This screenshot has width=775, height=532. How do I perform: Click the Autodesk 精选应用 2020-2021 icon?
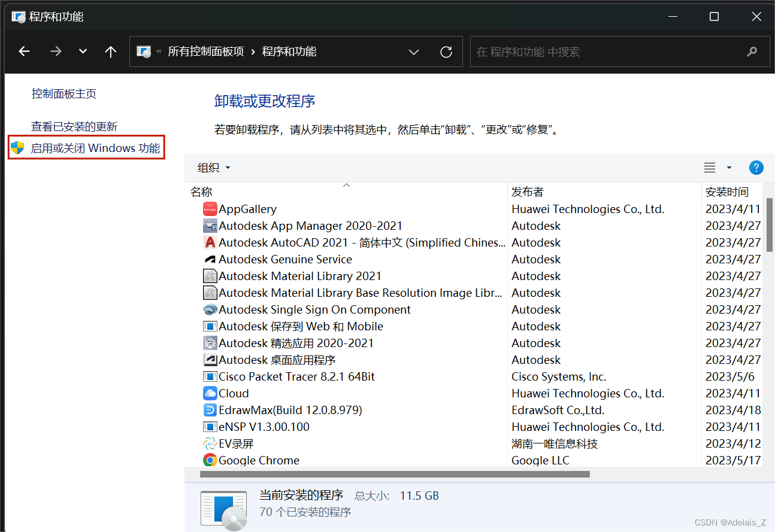coord(210,343)
